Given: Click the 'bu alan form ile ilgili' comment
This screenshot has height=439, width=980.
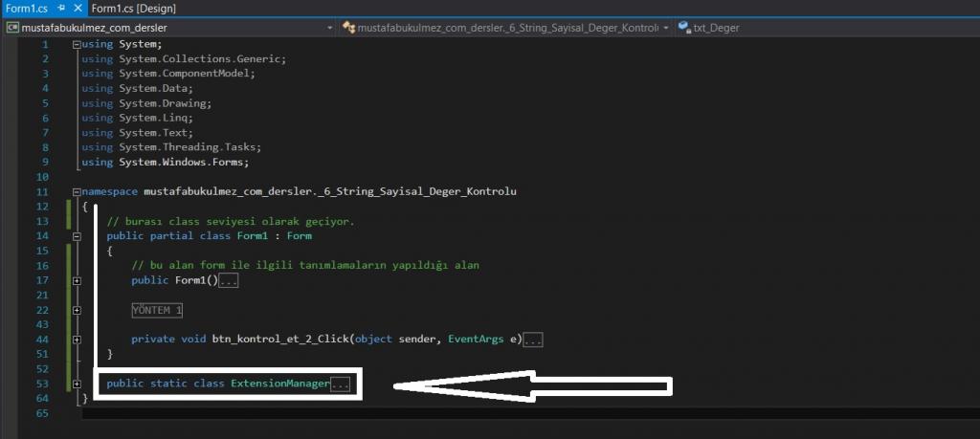Looking at the screenshot, I should click(x=305, y=265).
